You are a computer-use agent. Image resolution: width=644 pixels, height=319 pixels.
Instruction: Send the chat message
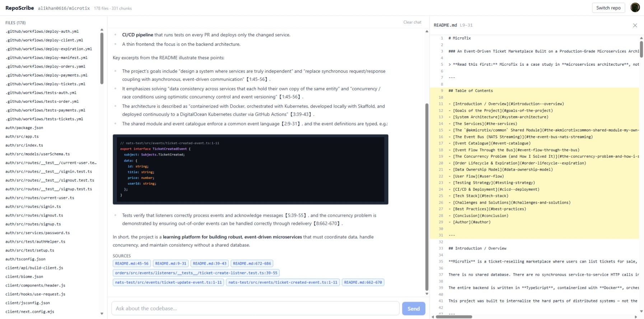[414, 309]
